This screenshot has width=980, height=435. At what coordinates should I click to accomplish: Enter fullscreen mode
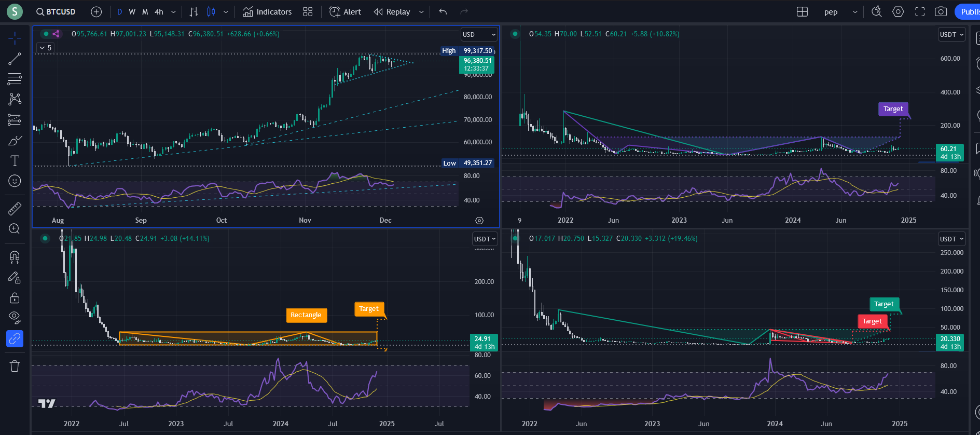click(x=920, y=11)
